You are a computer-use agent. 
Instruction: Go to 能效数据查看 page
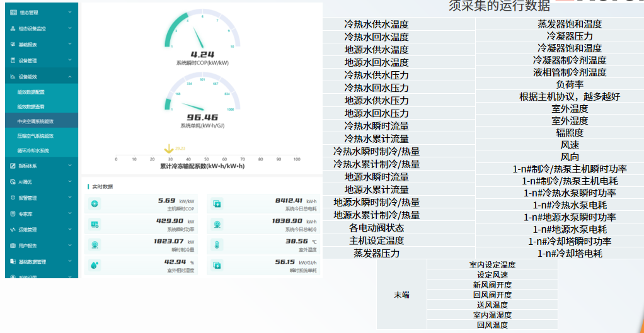31,106
